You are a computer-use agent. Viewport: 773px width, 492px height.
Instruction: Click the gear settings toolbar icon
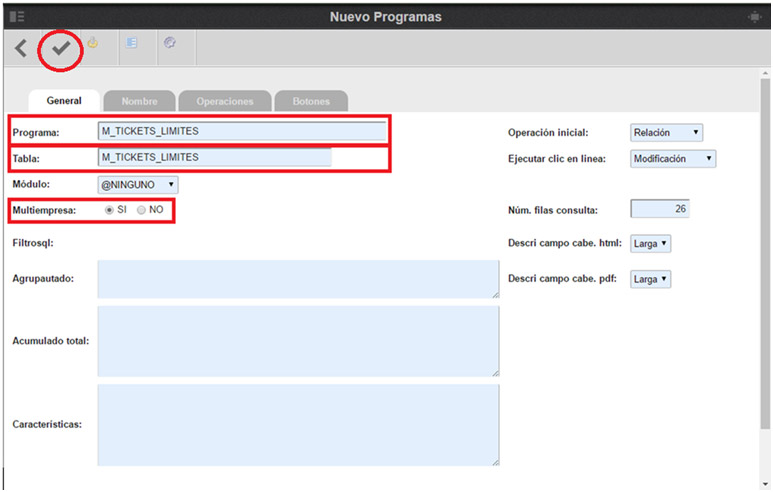(170, 43)
